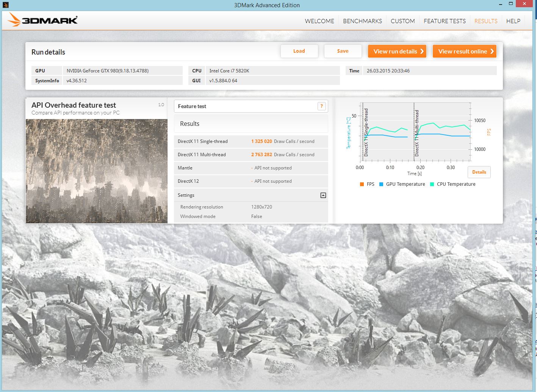Click 'API not supported' in the Mantle row
The height and width of the screenshot is (392, 537).
tap(273, 168)
